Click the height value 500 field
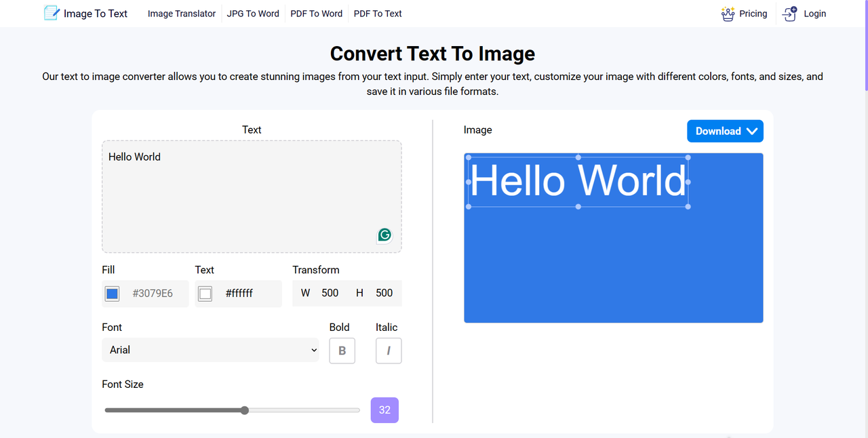The image size is (868, 438). [x=384, y=293]
